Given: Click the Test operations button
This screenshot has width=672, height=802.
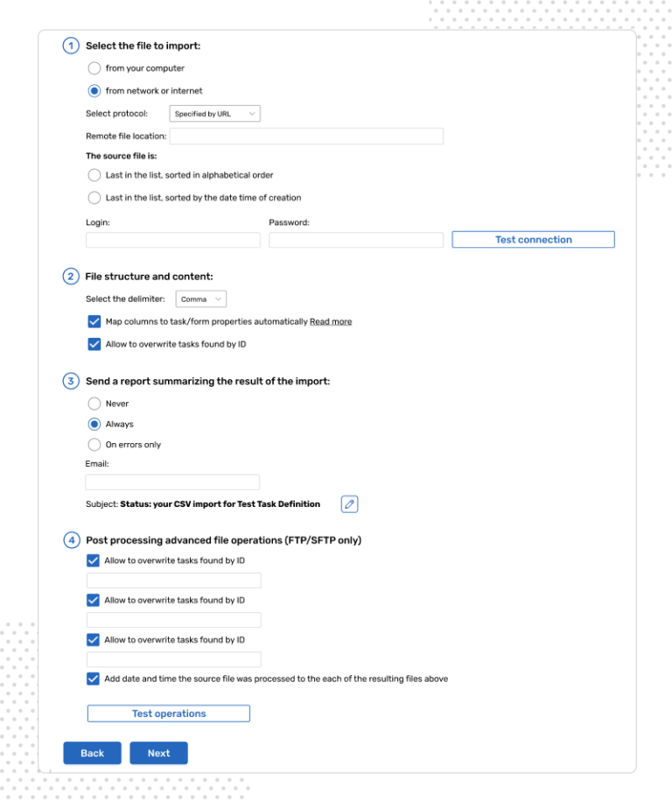Looking at the screenshot, I should click(167, 713).
